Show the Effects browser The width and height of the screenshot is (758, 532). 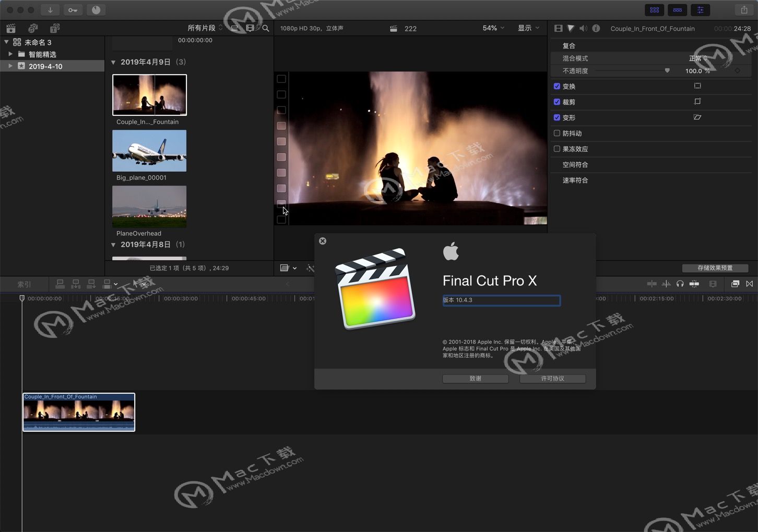[x=735, y=284]
